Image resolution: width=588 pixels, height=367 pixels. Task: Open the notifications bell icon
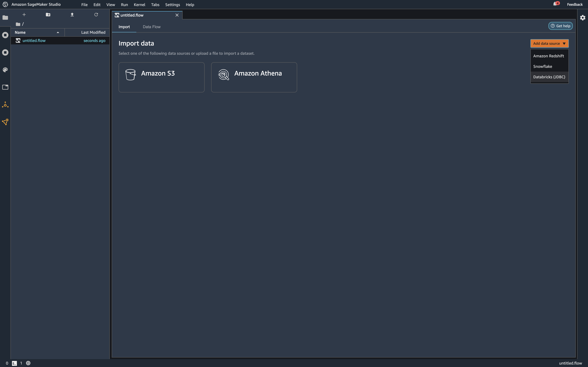(x=555, y=4)
